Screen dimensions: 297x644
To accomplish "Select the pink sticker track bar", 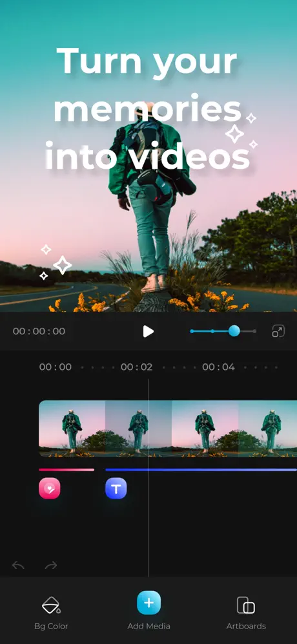I will click(x=67, y=469).
